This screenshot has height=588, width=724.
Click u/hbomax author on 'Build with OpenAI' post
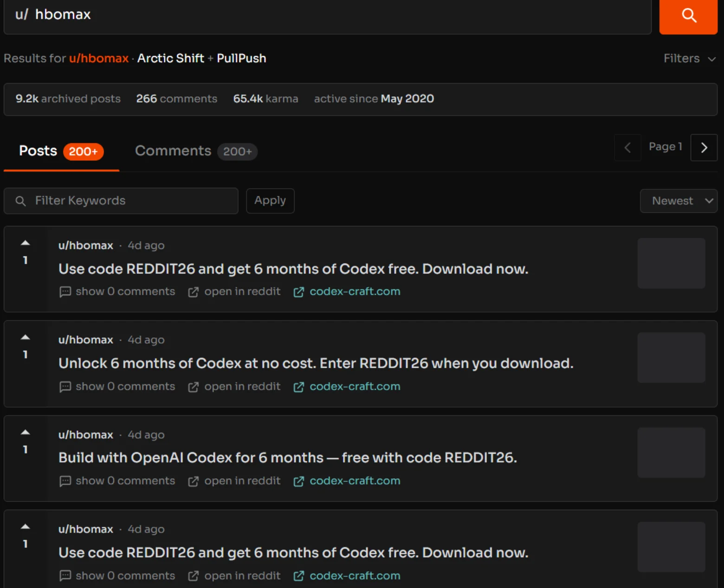[x=86, y=435]
